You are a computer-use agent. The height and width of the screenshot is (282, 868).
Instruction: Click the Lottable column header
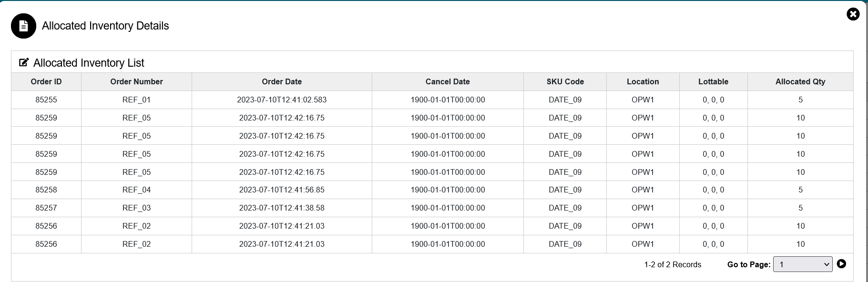click(713, 81)
